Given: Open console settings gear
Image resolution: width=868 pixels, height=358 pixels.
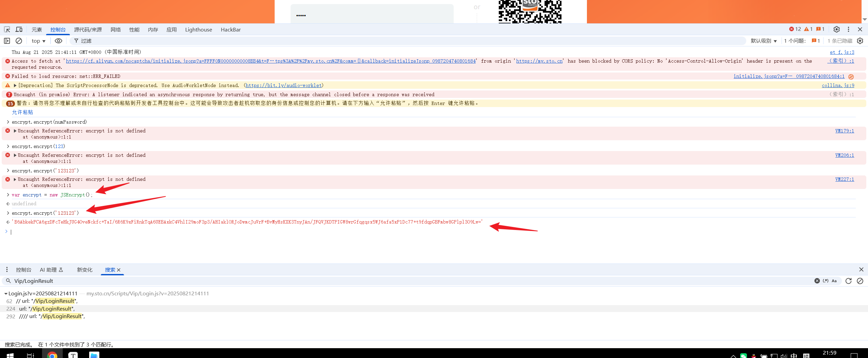Looking at the screenshot, I should 860,41.
